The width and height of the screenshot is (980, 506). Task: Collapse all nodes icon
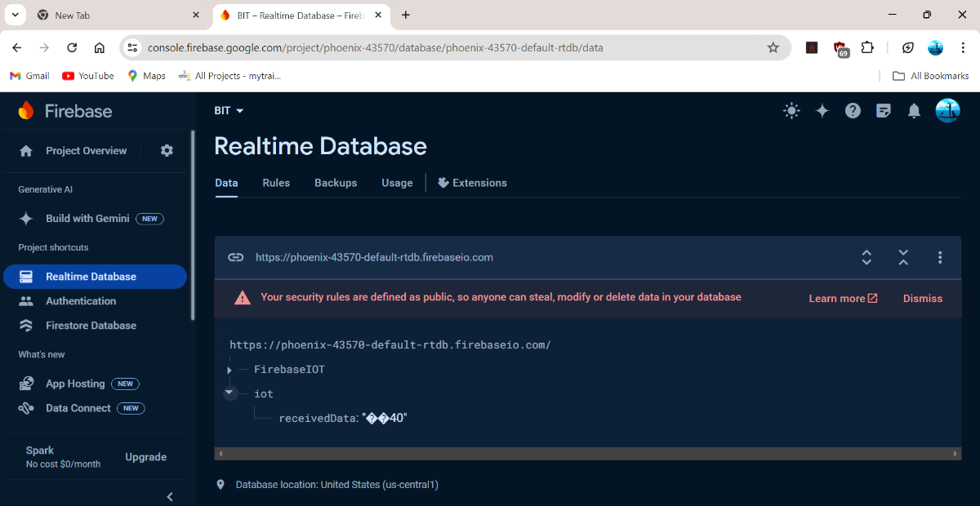coord(903,257)
